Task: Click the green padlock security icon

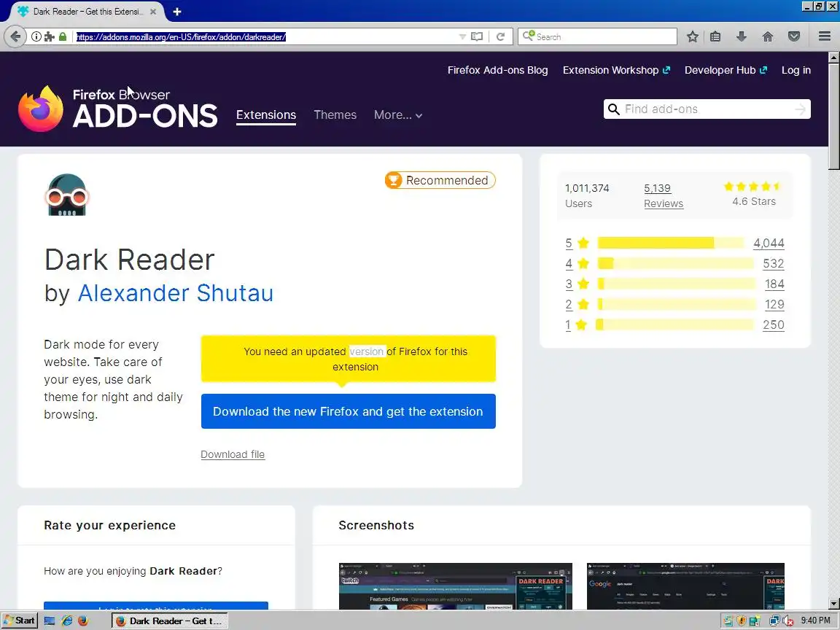Action: click(x=63, y=36)
